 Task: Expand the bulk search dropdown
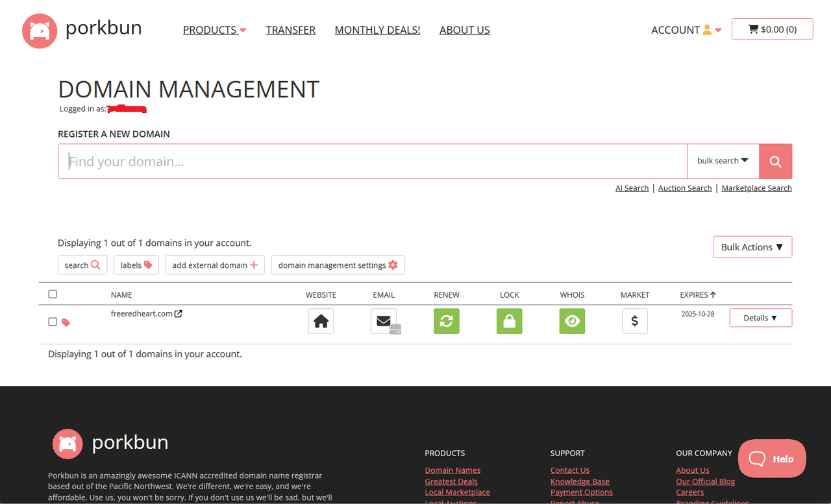coord(723,161)
